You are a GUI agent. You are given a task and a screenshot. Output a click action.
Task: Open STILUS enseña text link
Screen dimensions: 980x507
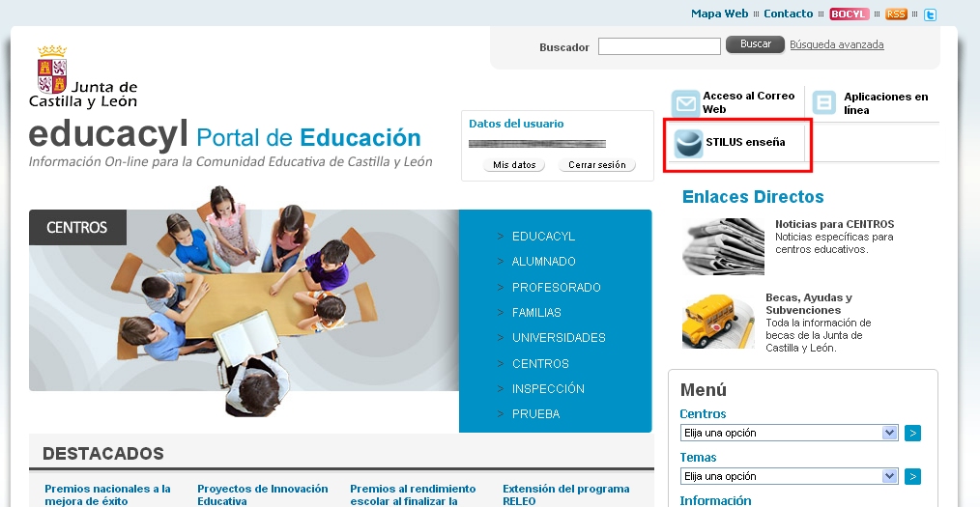tap(745, 142)
